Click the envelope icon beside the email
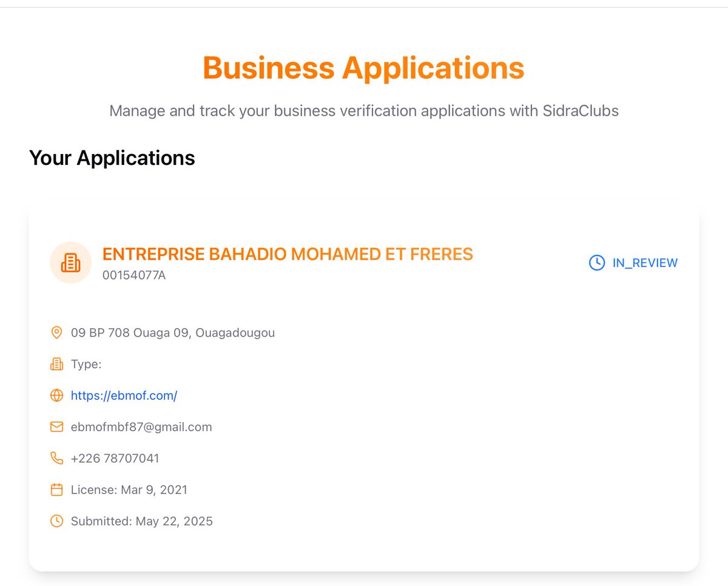This screenshot has width=728, height=586. (x=56, y=427)
